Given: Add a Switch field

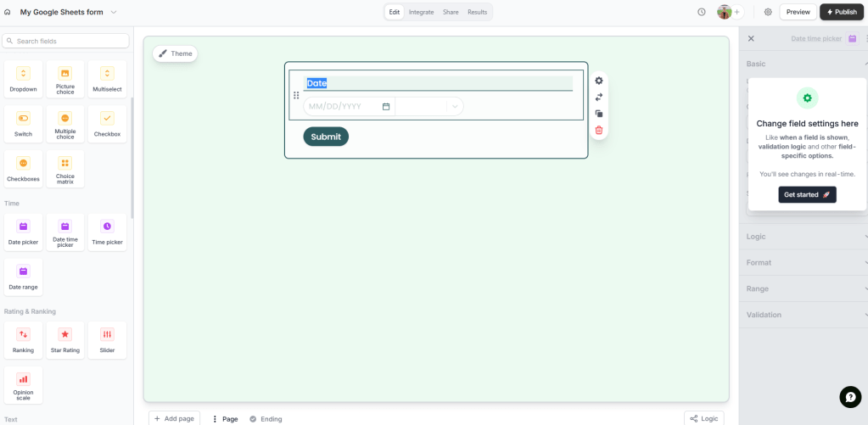Looking at the screenshot, I should pyautogui.click(x=23, y=124).
